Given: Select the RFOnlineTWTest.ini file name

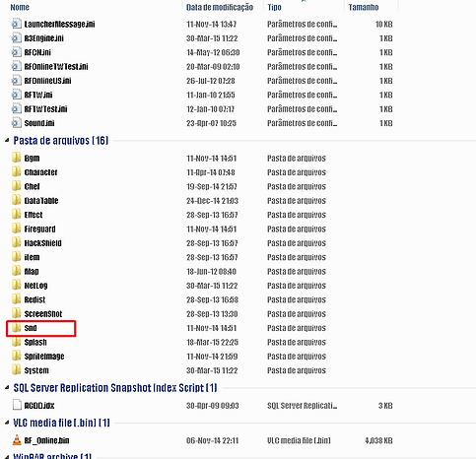Looking at the screenshot, I should coord(56,67).
